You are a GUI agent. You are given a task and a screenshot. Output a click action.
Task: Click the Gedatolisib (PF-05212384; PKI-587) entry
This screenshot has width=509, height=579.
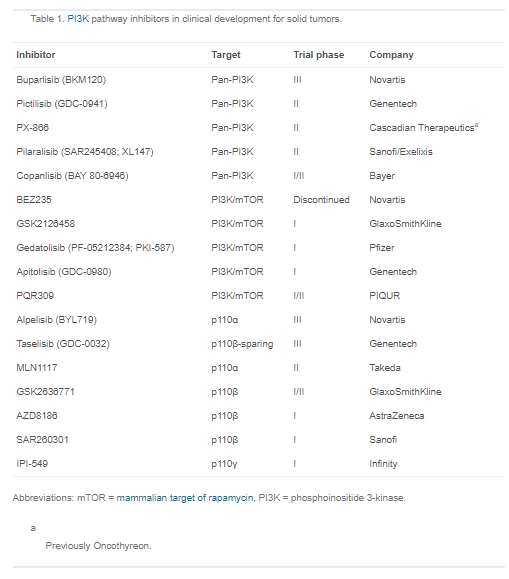click(95, 248)
